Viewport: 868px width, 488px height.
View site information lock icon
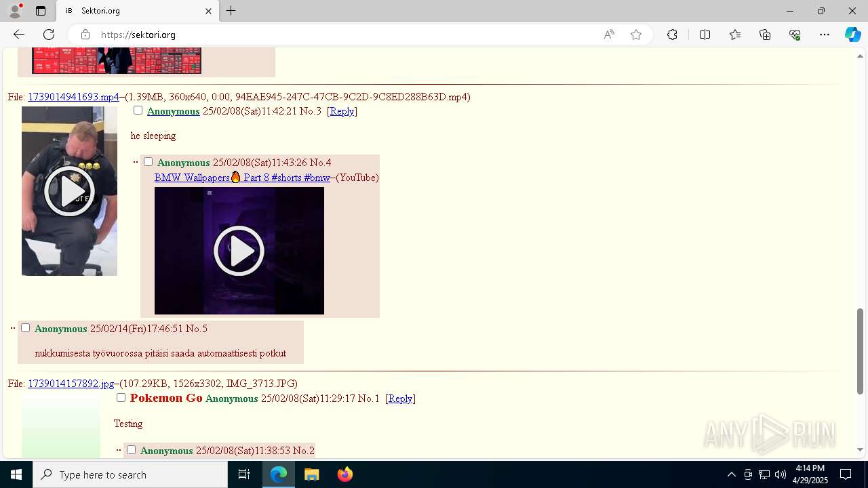pyautogui.click(x=85, y=35)
